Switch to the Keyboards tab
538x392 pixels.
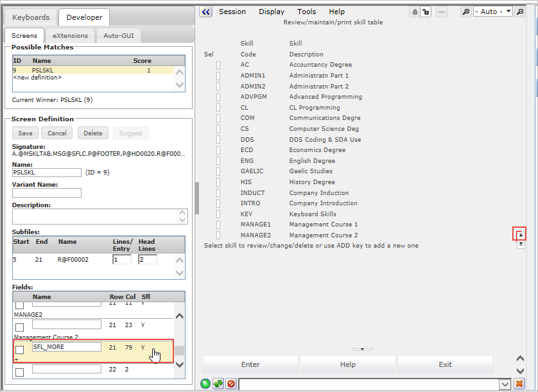click(31, 17)
